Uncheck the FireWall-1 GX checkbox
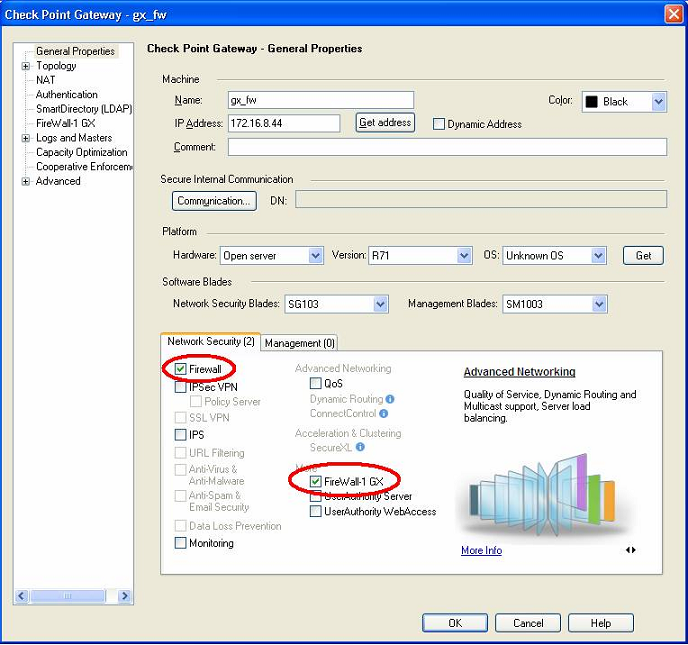688x645 pixels. tap(315, 481)
